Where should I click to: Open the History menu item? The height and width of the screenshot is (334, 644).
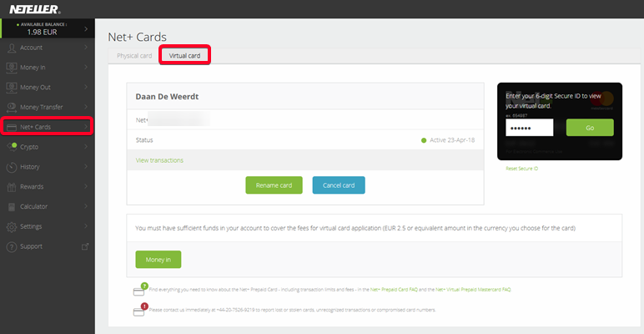[x=48, y=167]
